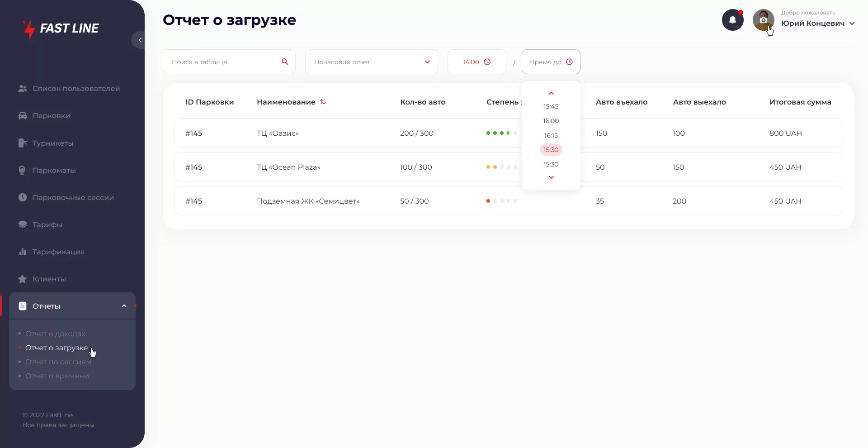
Task: Click the notification bell icon
Action: tap(732, 20)
